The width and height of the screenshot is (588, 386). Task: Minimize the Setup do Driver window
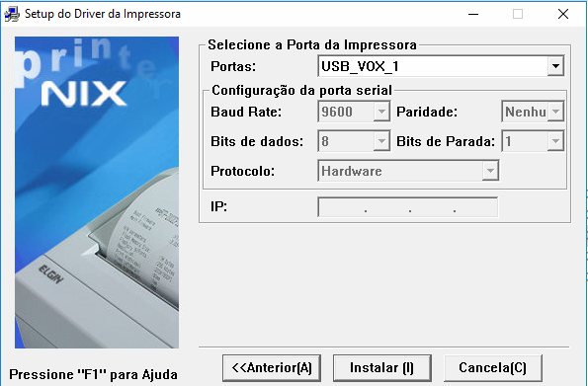473,14
